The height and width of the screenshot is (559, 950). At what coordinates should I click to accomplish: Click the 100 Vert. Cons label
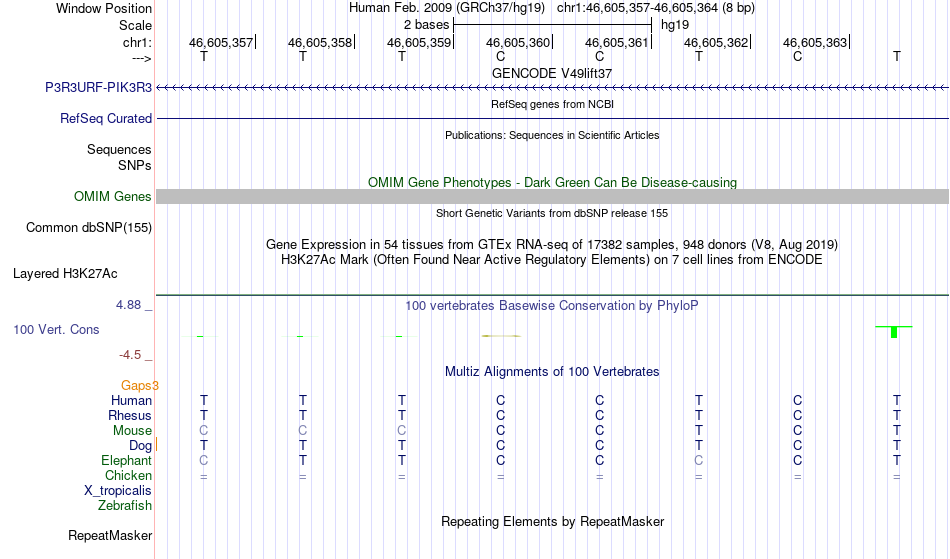[x=56, y=329]
